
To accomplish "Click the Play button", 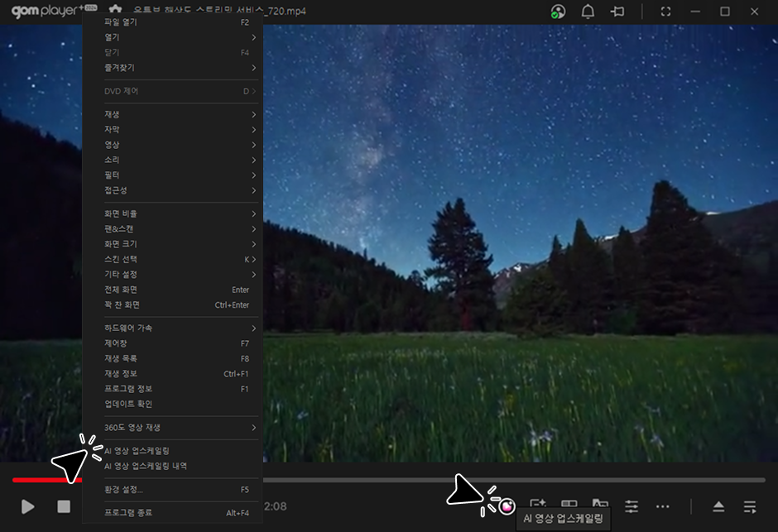I will click(x=28, y=506).
